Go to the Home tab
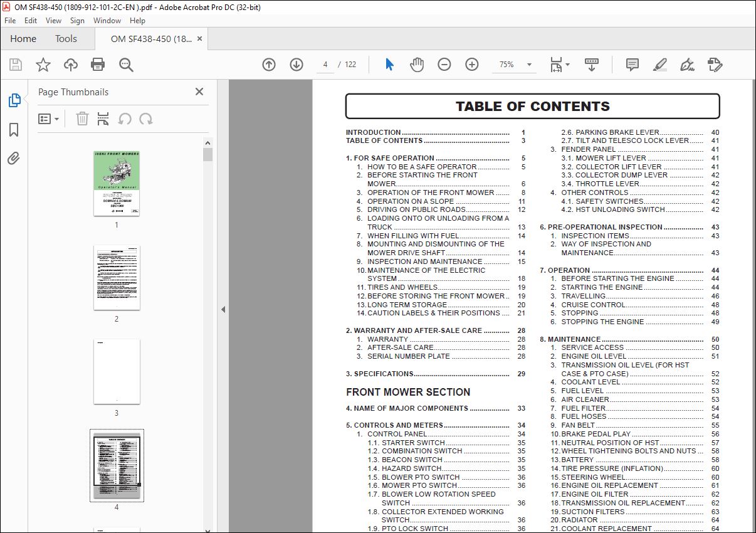The image size is (756, 533). tap(23, 39)
